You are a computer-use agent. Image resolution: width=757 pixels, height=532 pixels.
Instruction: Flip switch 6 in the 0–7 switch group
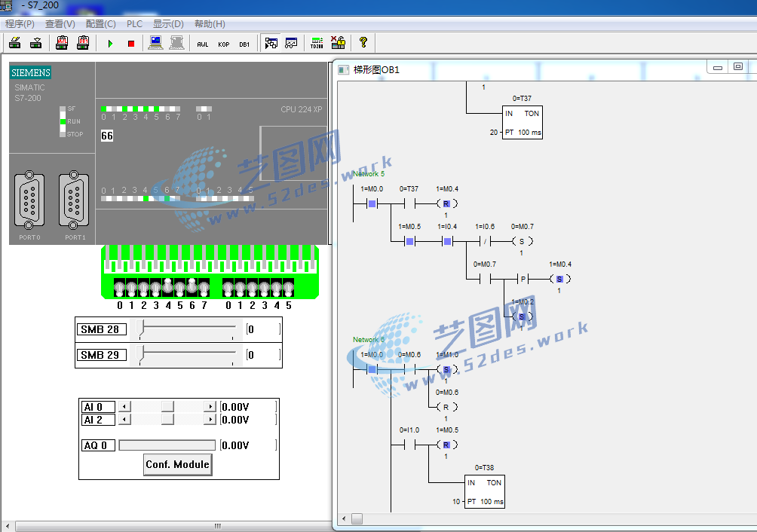(x=192, y=287)
